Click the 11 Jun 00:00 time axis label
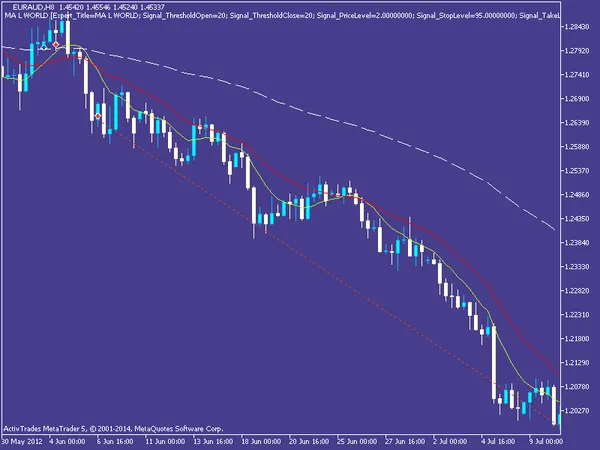600x450 pixels. click(165, 441)
